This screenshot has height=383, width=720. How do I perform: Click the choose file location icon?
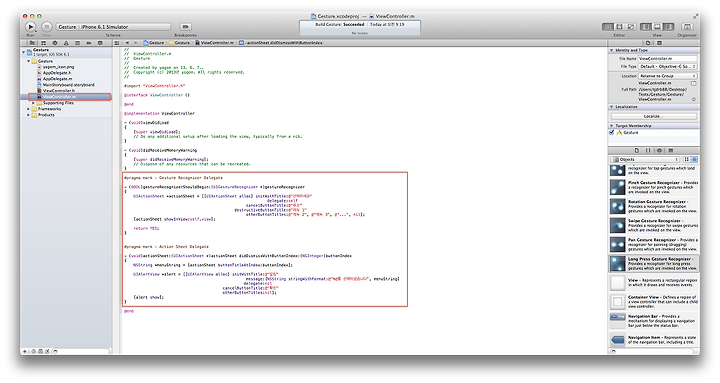[x=693, y=84]
